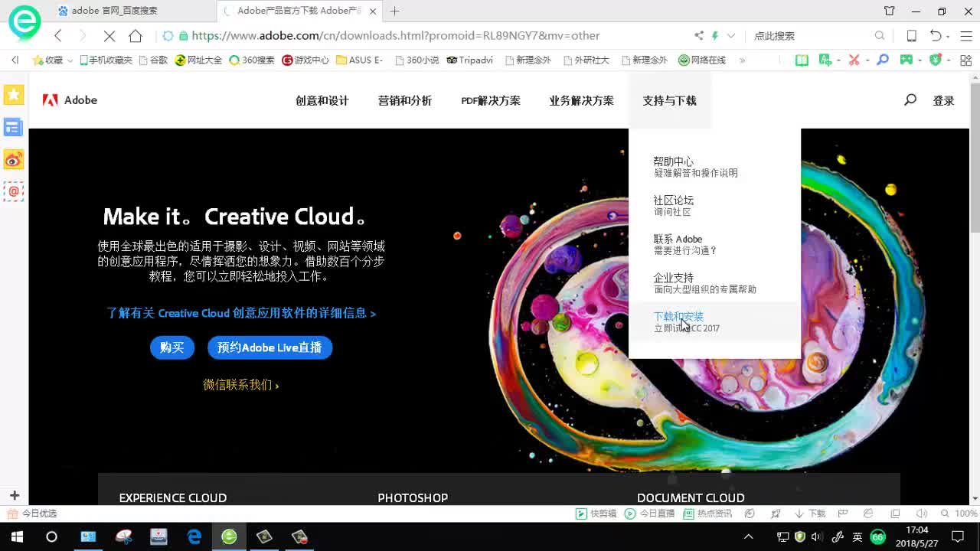Switch input language with the 英 taskbar indicator
This screenshot has height=551, width=980.
click(857, 536)
